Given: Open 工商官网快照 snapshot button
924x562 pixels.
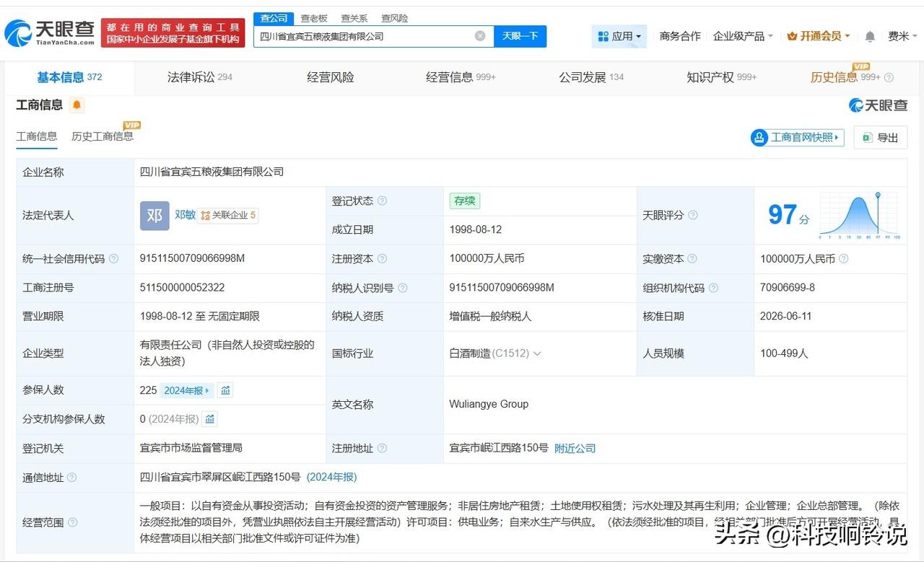Looking at the screenshot, I should point(797,138).
